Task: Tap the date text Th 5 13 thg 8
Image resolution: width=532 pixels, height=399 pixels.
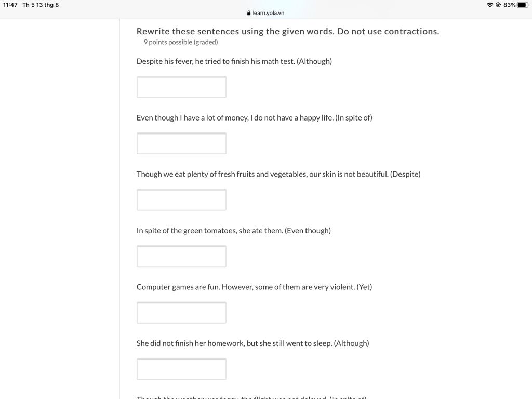Action: (41, 5)
